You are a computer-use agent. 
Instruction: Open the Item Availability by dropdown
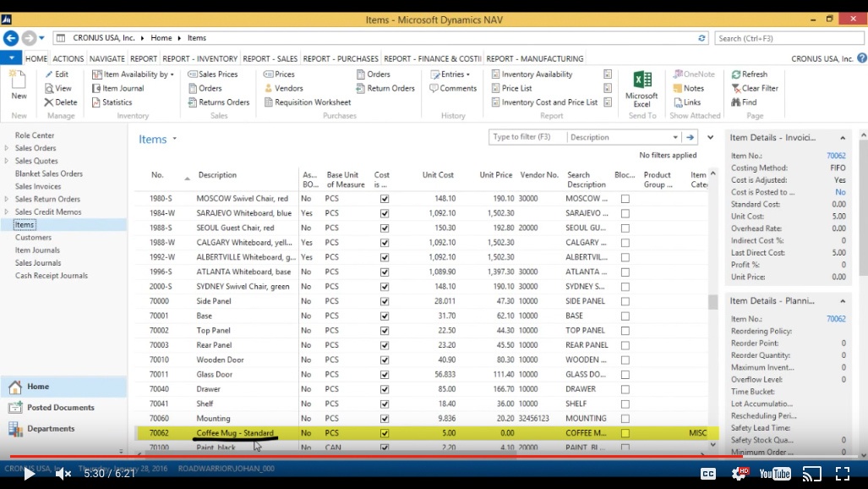pos(133,74)
